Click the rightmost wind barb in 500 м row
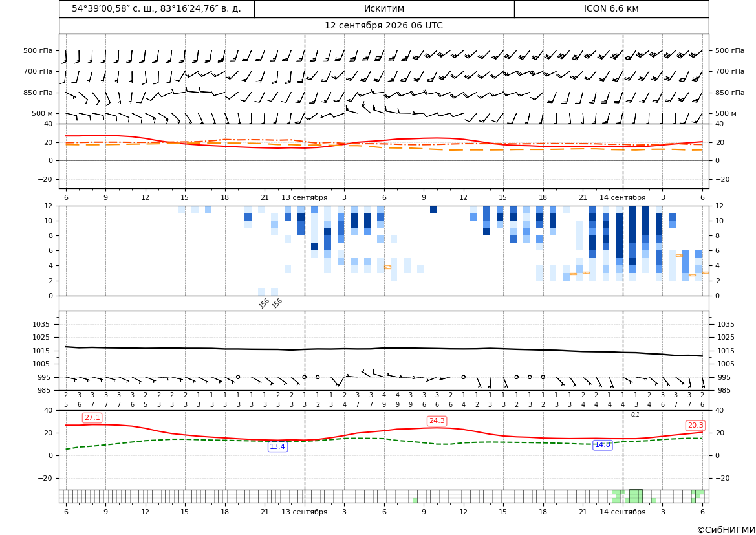756x535 pixels. [702, 117]
